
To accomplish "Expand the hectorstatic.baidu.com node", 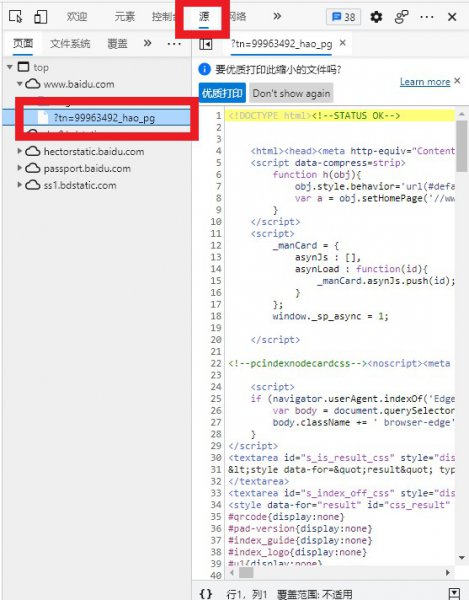I will point(19,151).
